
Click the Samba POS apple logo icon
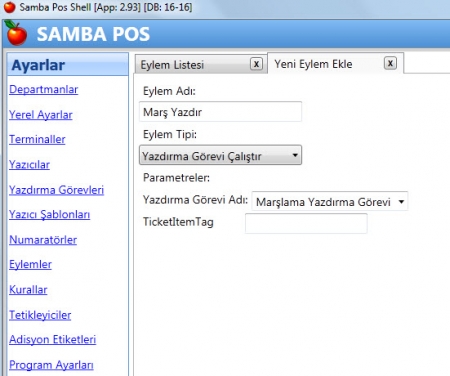pyautogui.click(x=16, y=33)
